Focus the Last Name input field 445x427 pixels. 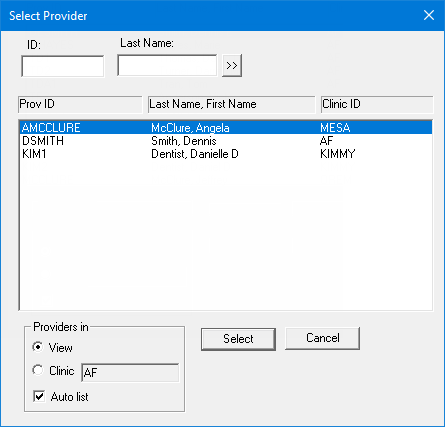(x=167, y=65)
